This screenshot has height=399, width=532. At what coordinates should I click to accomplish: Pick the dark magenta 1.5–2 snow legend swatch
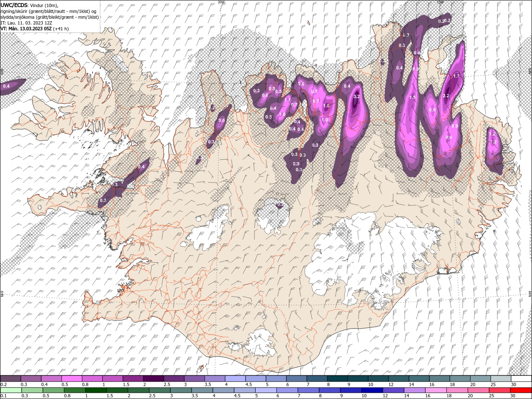click(133, 379)
